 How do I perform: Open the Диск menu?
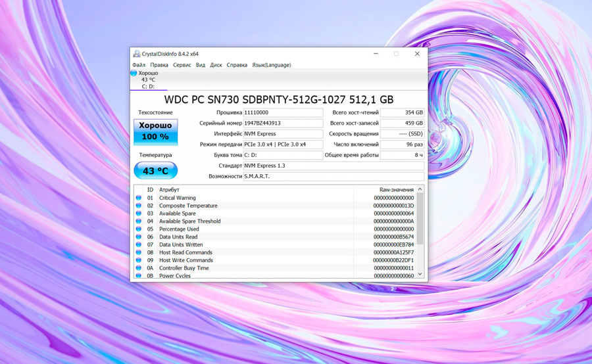tap(216, 65)
